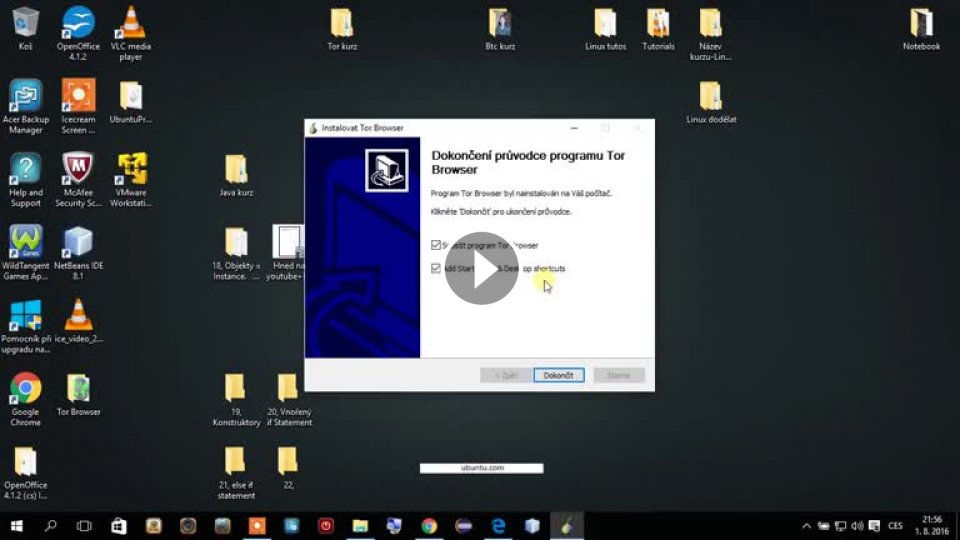Open VMware Workstation desktop icon
960x540 pixels.
[131, 168]
